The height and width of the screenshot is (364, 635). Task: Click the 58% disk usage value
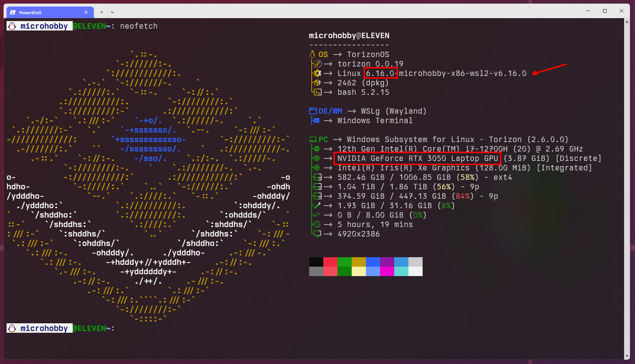click(468, 177)
